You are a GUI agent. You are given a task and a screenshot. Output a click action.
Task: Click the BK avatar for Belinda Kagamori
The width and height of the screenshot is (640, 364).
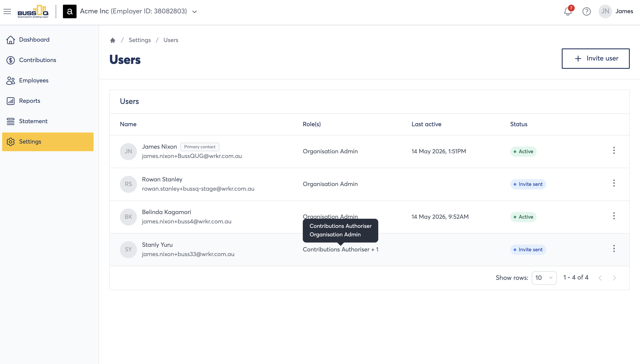(x=128, y=217)
